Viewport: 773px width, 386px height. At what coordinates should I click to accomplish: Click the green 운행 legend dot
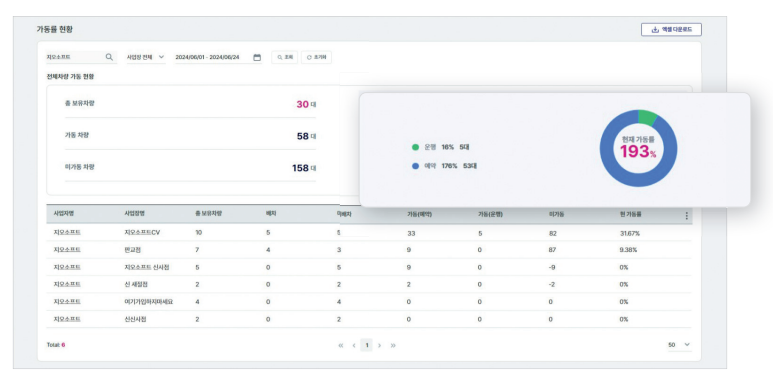pyautogui.click(x=415, y=147)
